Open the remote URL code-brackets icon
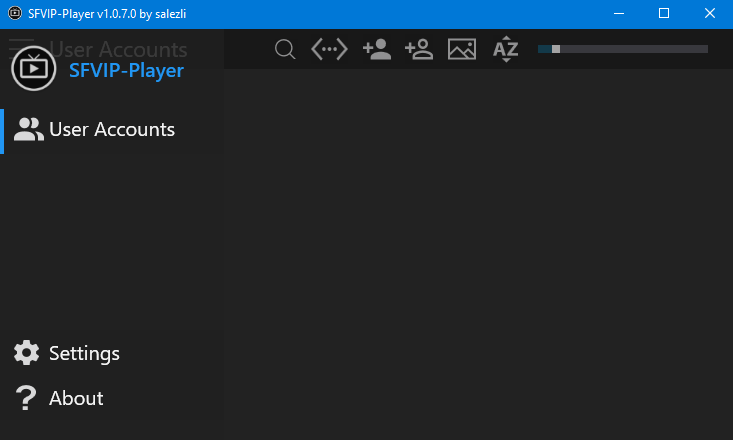Viewport: 733px width, 440px height. tap(329, 49)
